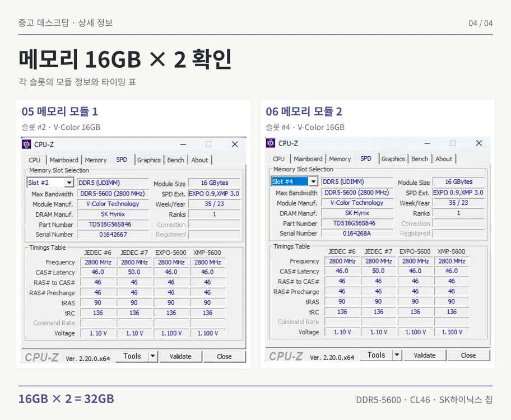Viewport: 511px width, 420px height.
Task: Click Part Number TD516G56S846 in left window
Action: click(x=113, y=224)
